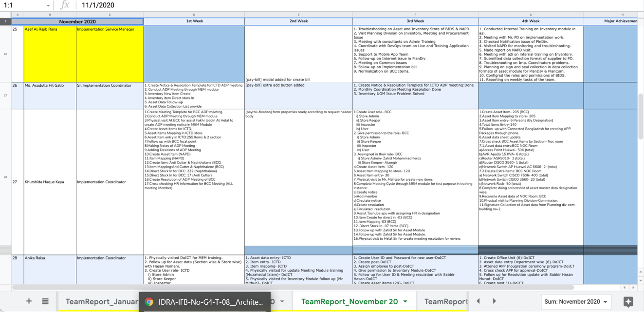This screenshot has width=644, height=312.
Task: Select the 3rd Week header cell
Action: pyautogui.click(x=415, y=21)
